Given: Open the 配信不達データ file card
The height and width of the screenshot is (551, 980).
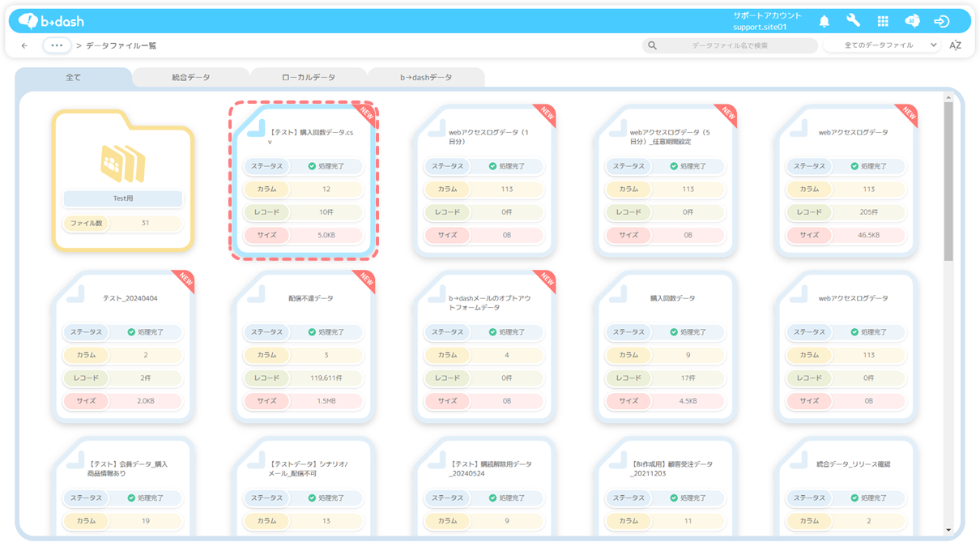Looking at the screenshot, I should click(x=304, y=347).
